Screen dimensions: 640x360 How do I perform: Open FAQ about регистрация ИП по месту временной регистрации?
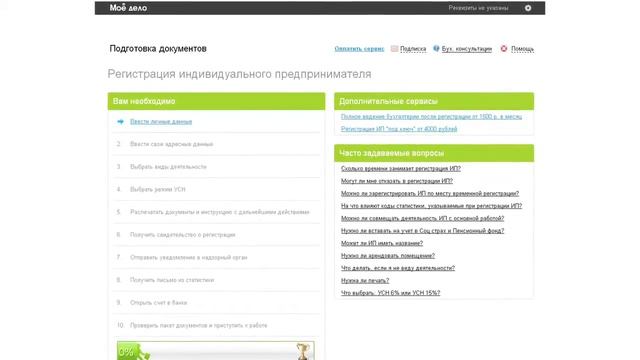(x=430, y=193)
